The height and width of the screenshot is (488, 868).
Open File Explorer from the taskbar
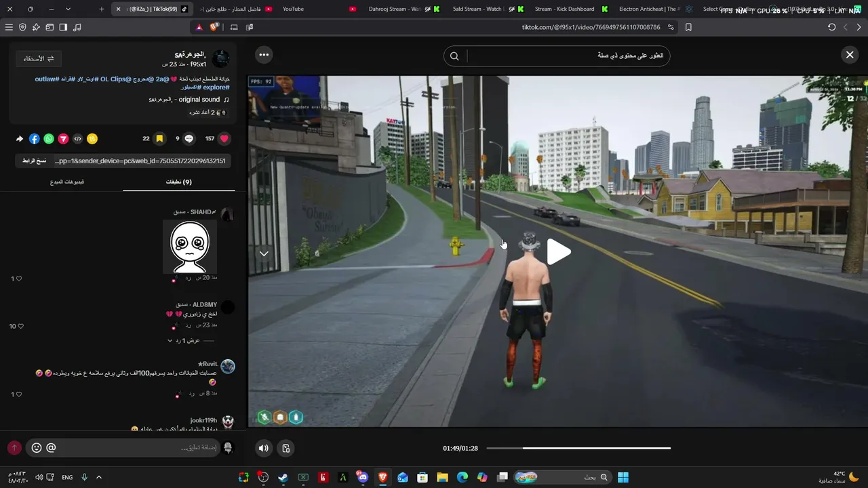coord(442,477)
